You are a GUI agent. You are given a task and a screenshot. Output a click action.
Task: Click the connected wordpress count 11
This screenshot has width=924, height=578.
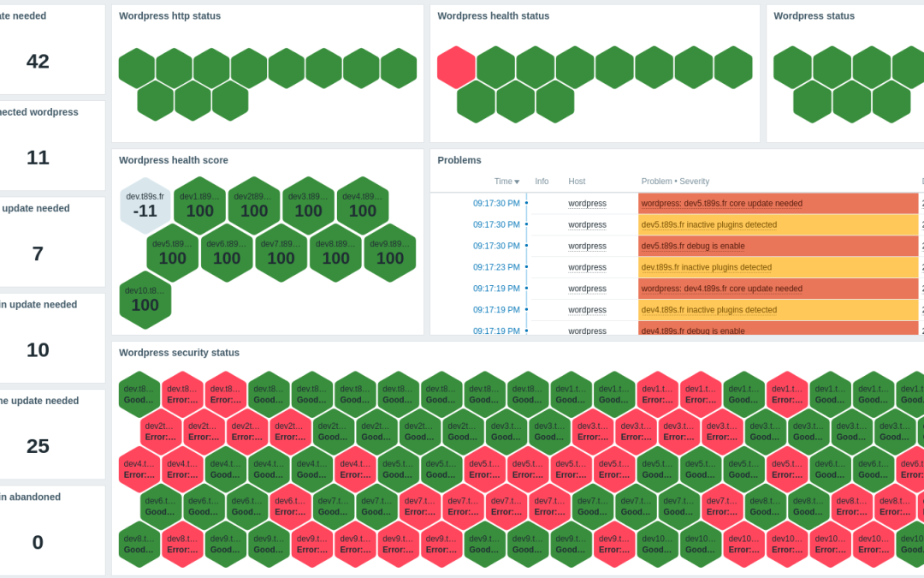coord(38,158)
